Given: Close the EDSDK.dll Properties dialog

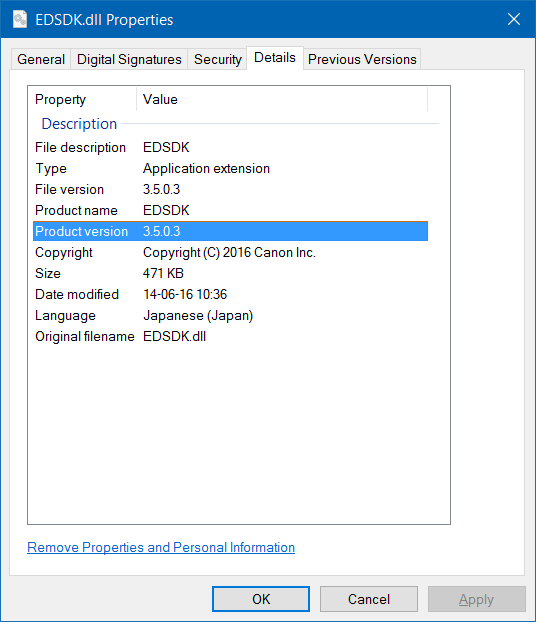Looking at the screenshot, I should pyautogui.click(x=514, y=19).
